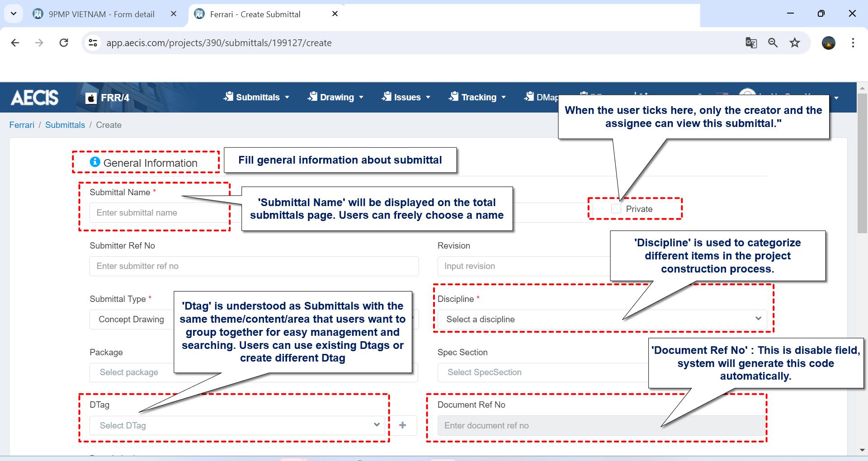Screen dimensions: 868x461
Task: Open the Chrome three-dot menu
Action: [853, 43]
